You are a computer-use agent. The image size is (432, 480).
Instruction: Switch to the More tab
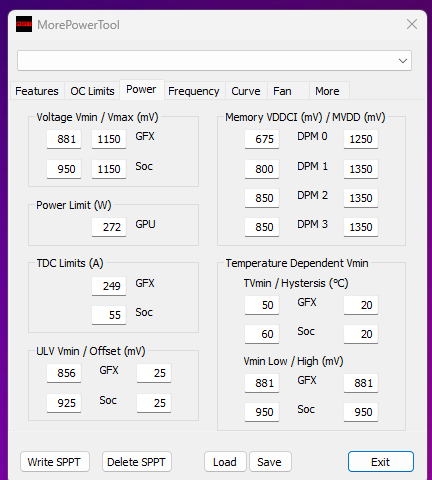[327, 91]
